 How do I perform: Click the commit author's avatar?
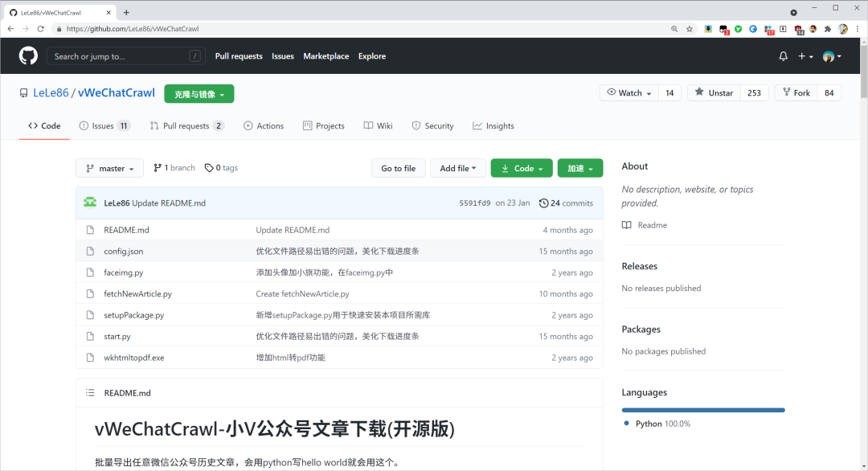(x=89, y=203)
